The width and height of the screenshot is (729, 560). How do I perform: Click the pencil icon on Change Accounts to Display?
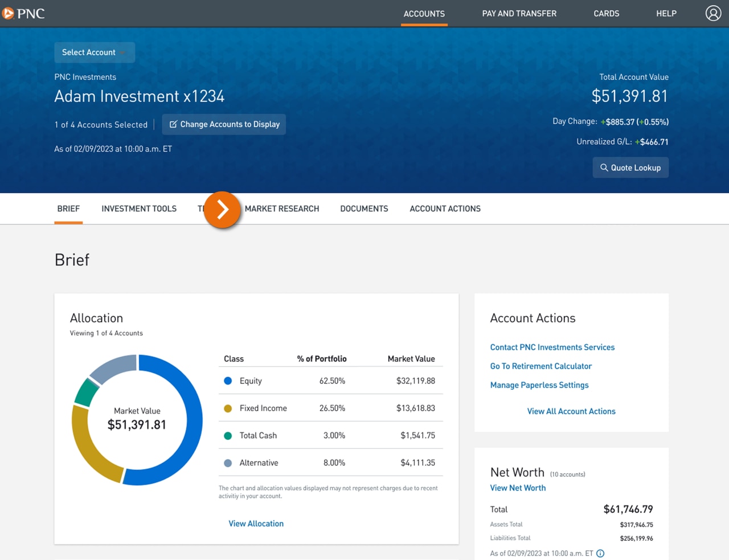(174, 124)
